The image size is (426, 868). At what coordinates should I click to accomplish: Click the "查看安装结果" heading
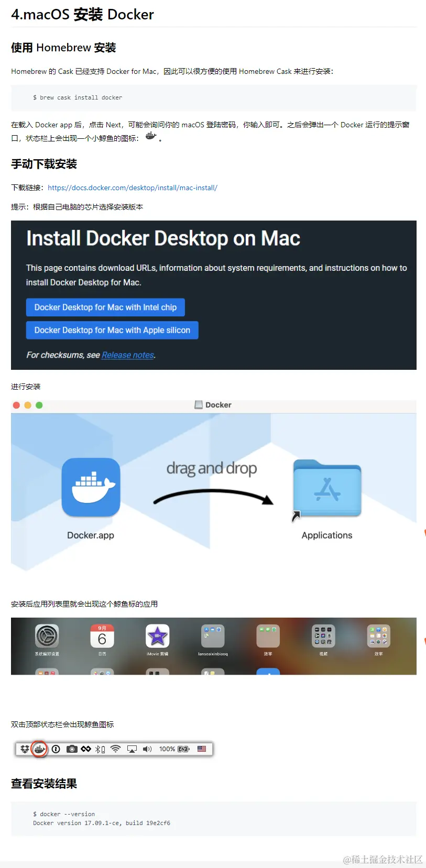tap(44, 784)
